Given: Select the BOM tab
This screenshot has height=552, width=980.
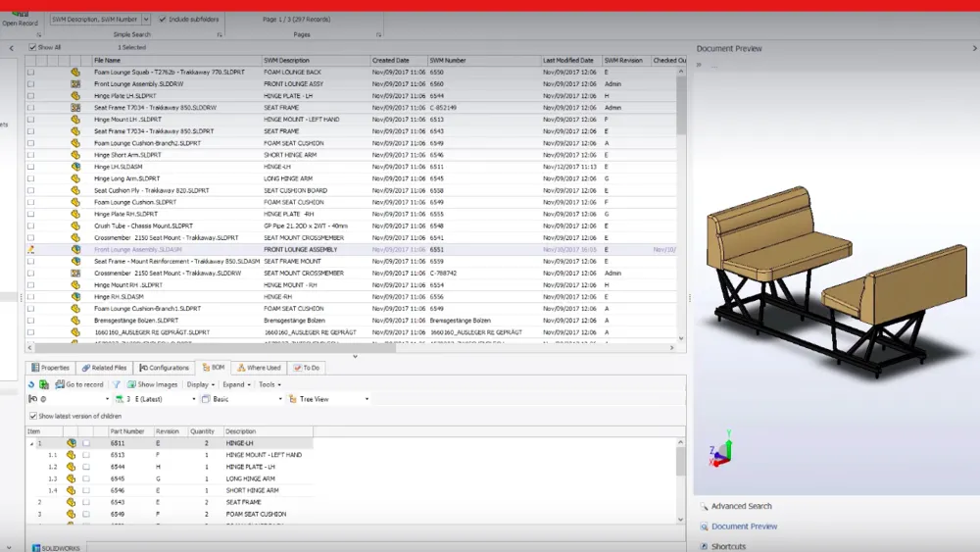Looking at the screenshot, I should click(213, 368).
